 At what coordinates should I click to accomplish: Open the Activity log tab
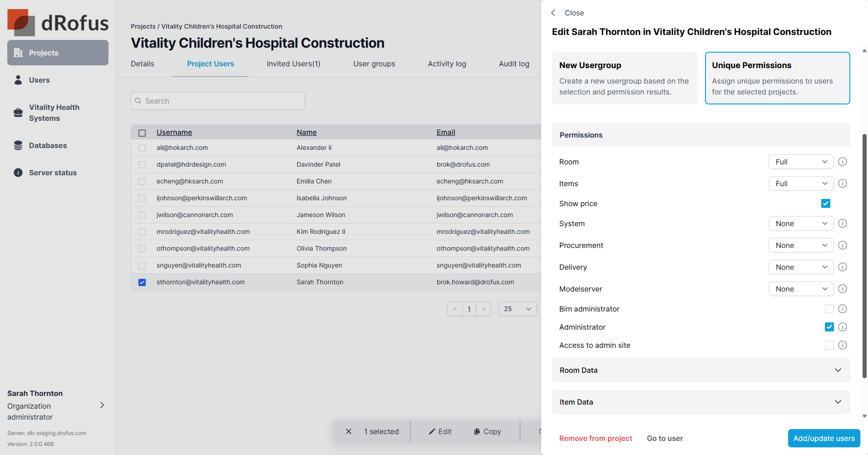coord(447,64)
